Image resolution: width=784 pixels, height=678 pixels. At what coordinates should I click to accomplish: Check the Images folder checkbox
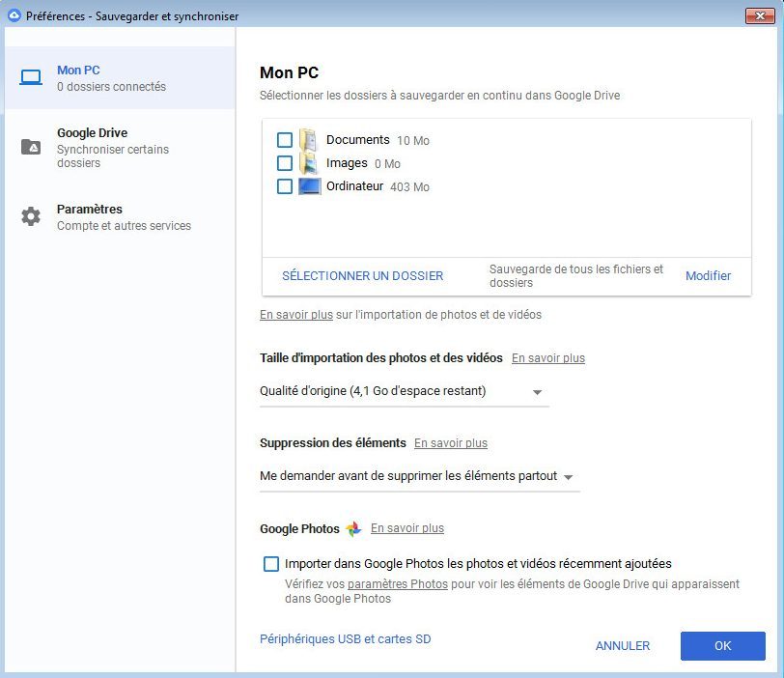[x=285, y=163]
